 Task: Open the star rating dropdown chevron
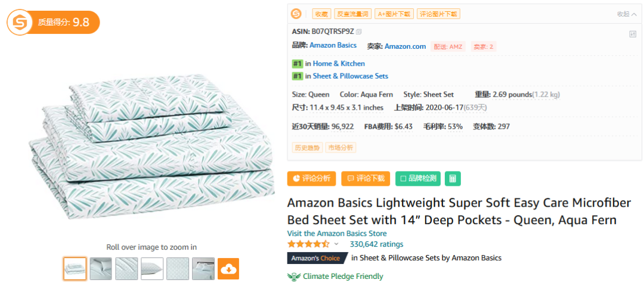pyautogui.click(x=336, y=244)
